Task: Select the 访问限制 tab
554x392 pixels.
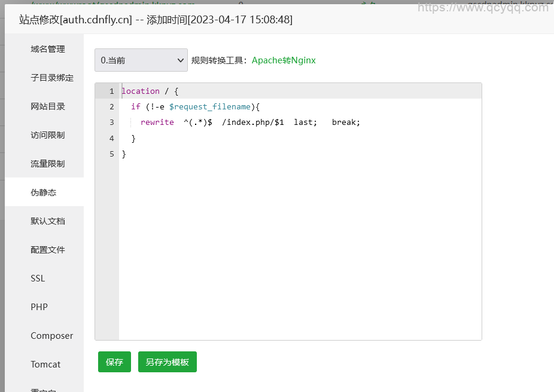Action: point(48,135)
